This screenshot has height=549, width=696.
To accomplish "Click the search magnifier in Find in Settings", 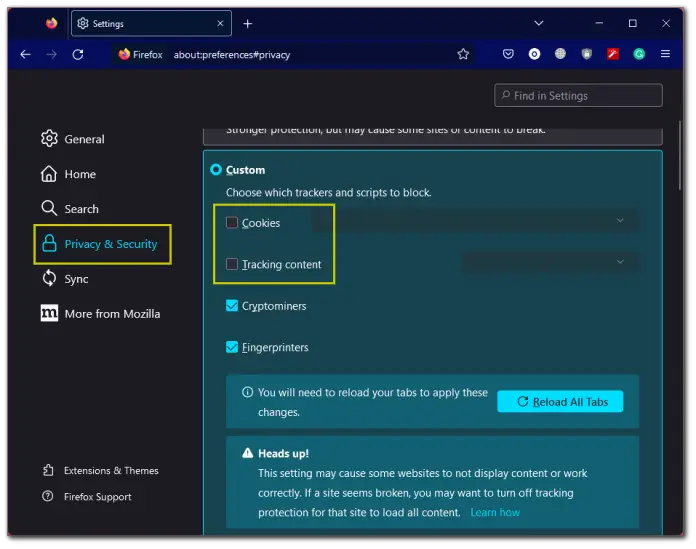I will coord(506,95).
